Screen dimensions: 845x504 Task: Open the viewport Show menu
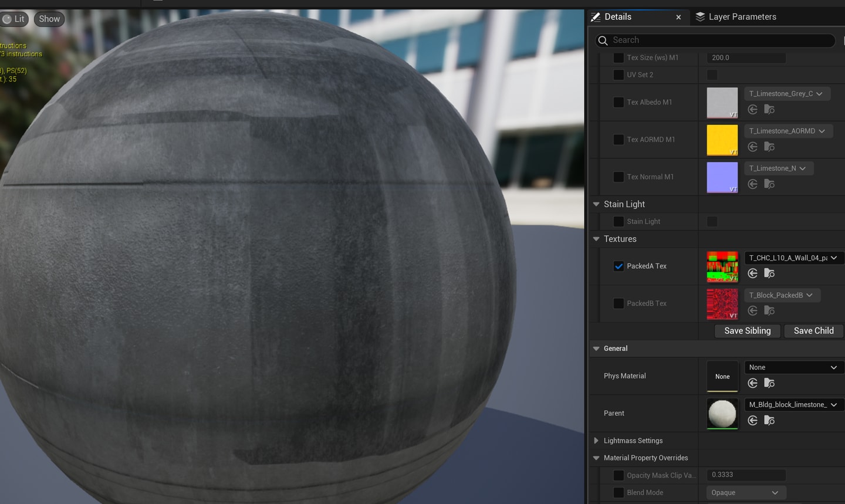point(49,19)
